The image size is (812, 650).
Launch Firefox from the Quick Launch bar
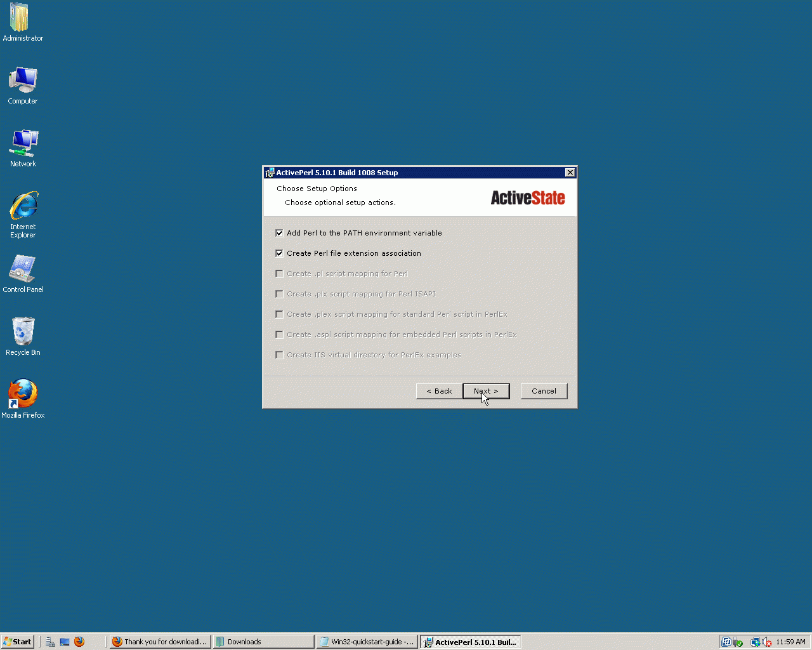coord(79,642)
